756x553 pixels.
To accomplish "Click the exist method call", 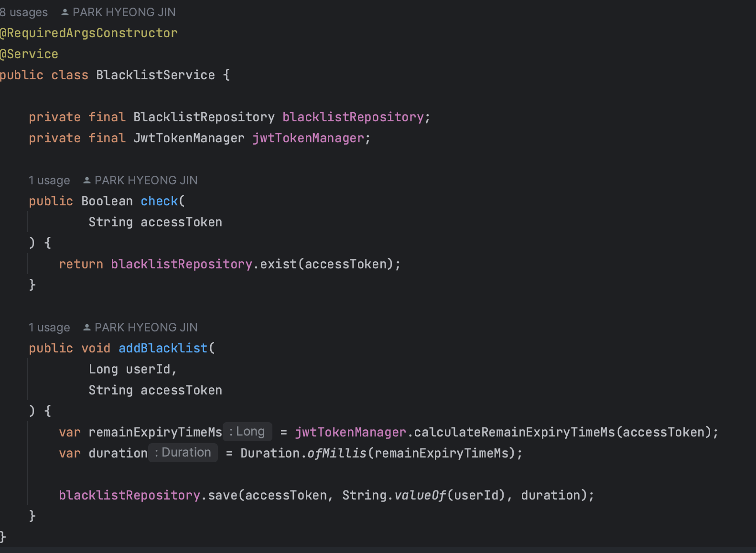I will pyautogui.click(x=279, y=264).
